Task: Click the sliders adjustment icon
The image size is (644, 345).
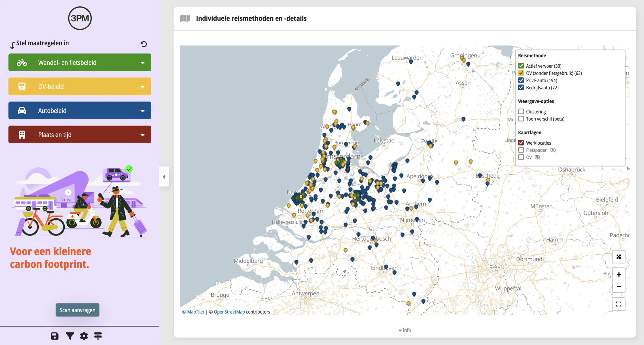Action: coord(98,336)
